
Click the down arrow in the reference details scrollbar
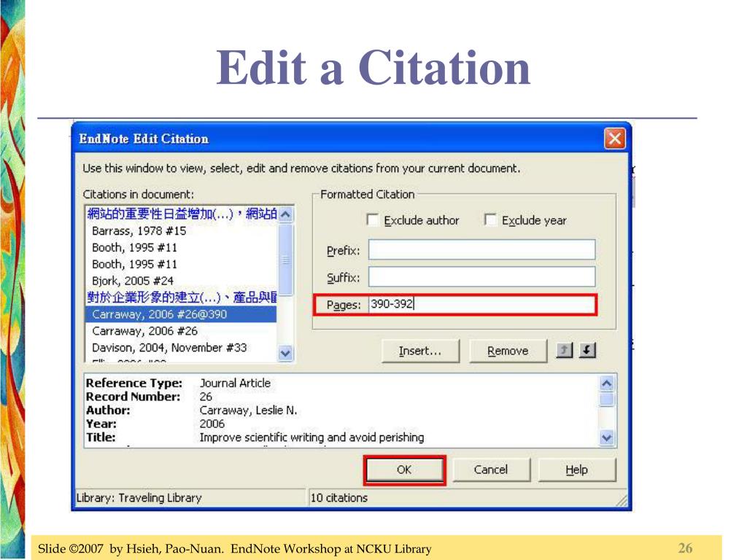(x=606, y=437)
